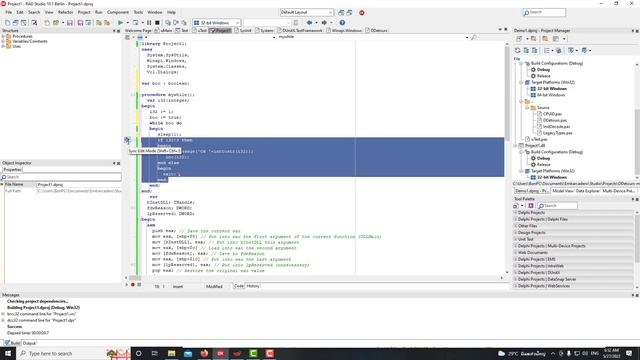
Task: Click the search magnifier icon in editor header
Action: click(x=473, y=37)
